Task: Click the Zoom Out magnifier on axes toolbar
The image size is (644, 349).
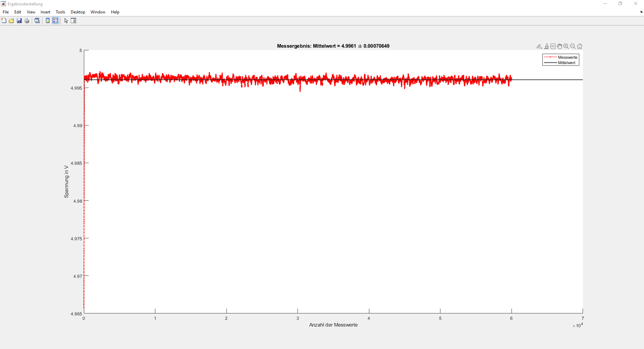Action: (573, 46)
